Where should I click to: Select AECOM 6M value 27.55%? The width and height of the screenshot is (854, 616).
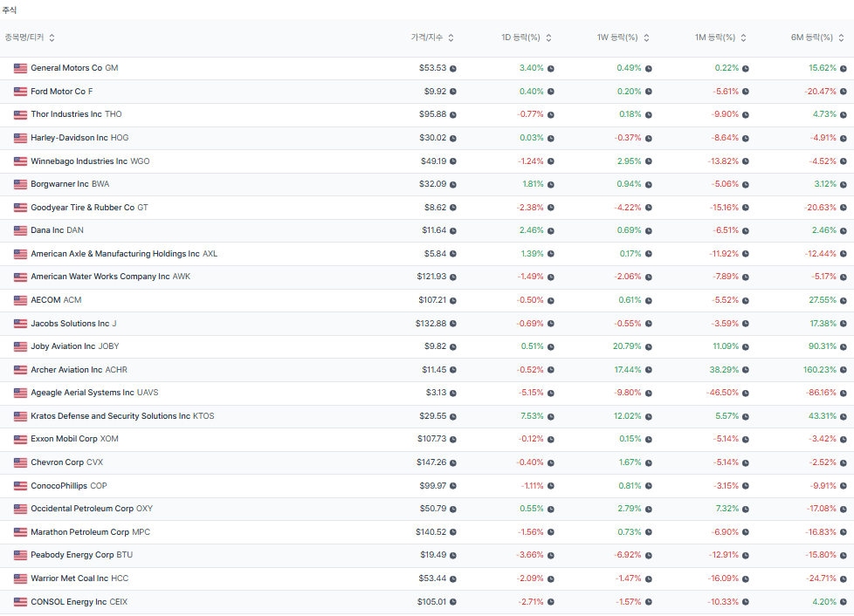point(823,300)
